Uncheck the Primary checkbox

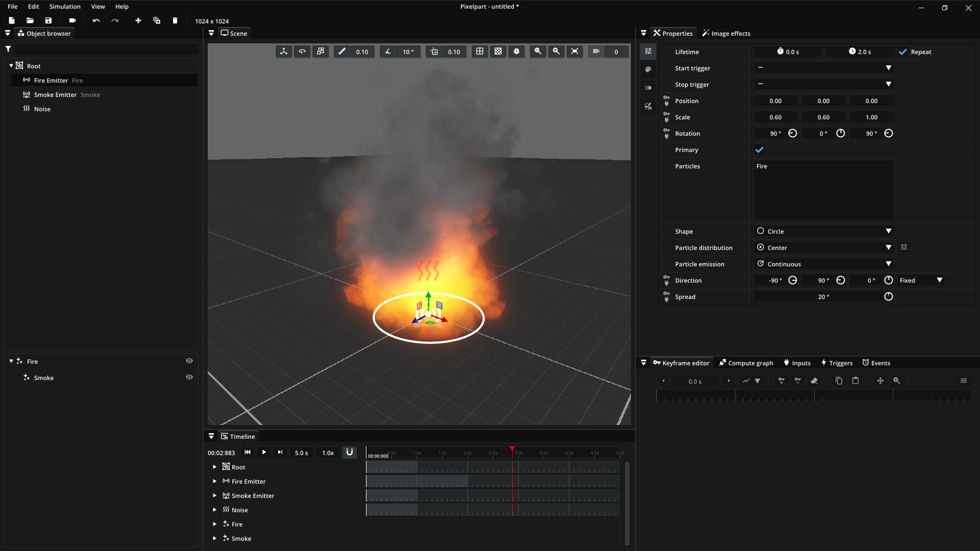(759, 150)
